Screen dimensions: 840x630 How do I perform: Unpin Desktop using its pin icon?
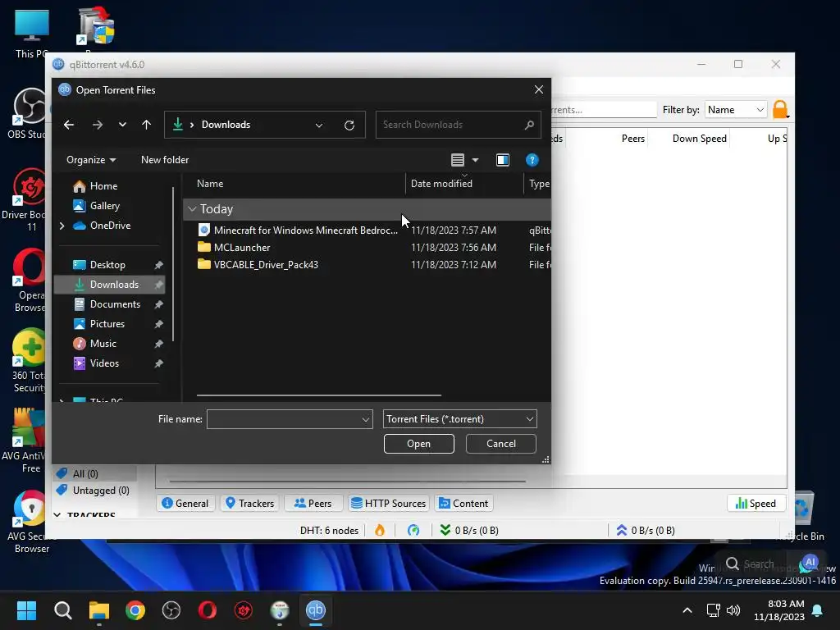click(x=158, y=265)
